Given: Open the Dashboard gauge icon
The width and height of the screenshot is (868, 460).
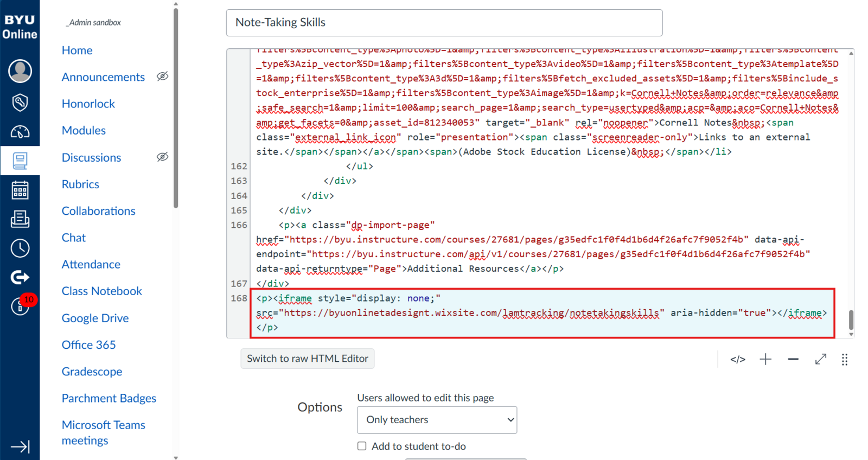Looking at the screenshot, I should click(x=20, y=131).
